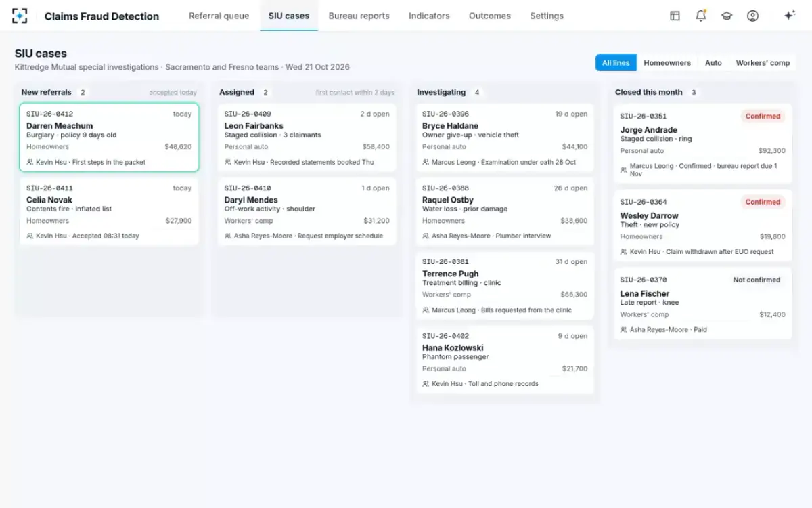This screenshot has height=508, width=812.
Task: Open the notifications bell
Action: (x=701, y=16)
